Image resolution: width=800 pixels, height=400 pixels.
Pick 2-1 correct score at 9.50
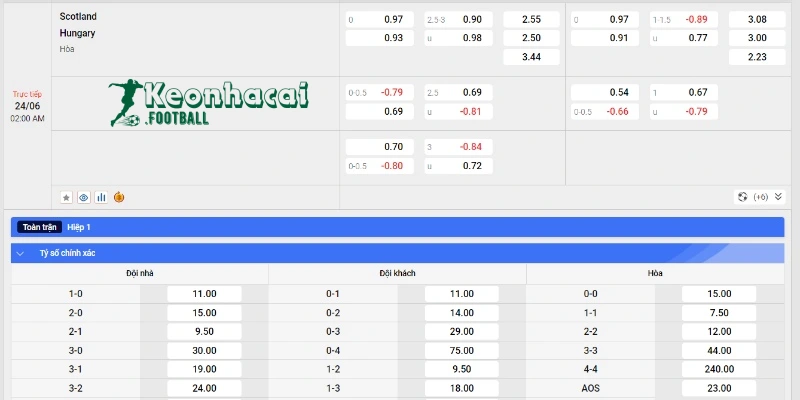[204, 331]
